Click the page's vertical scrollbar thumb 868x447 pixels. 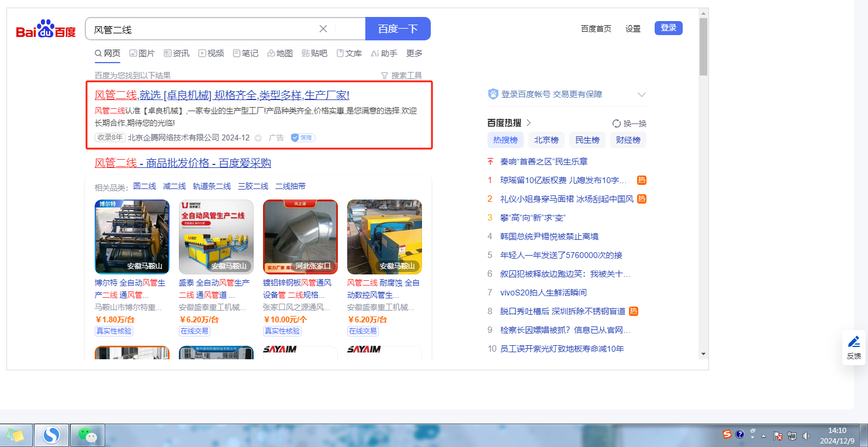703,47
